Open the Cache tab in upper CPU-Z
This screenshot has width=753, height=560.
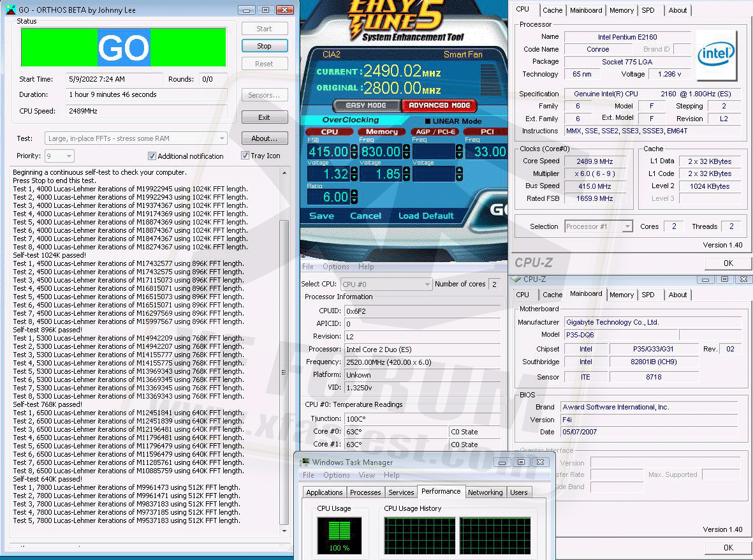click(552, 10)
